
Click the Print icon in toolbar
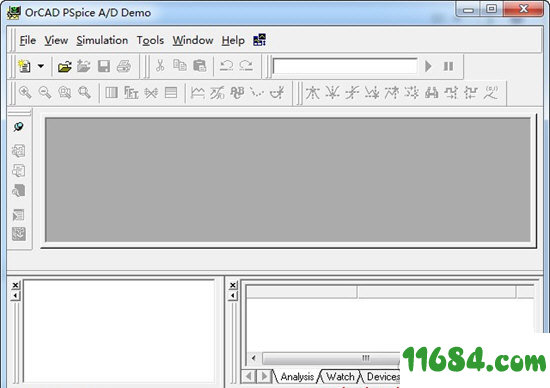pyautogui.click(x=124, y=66)
